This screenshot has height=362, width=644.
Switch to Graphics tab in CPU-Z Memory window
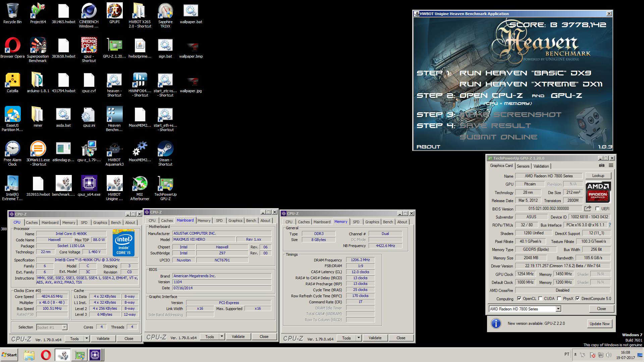click(372, 222)
